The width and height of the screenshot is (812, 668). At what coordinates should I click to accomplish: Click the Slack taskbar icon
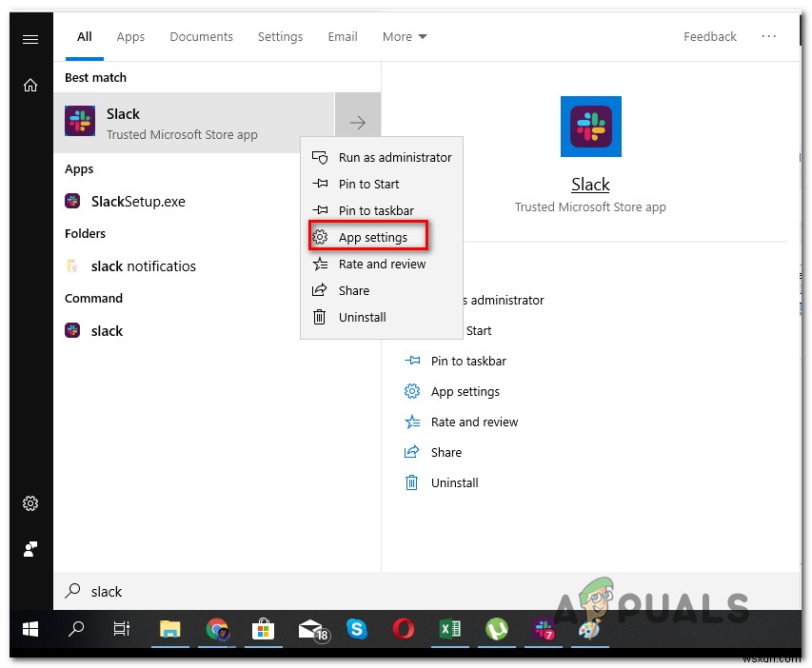545,629
